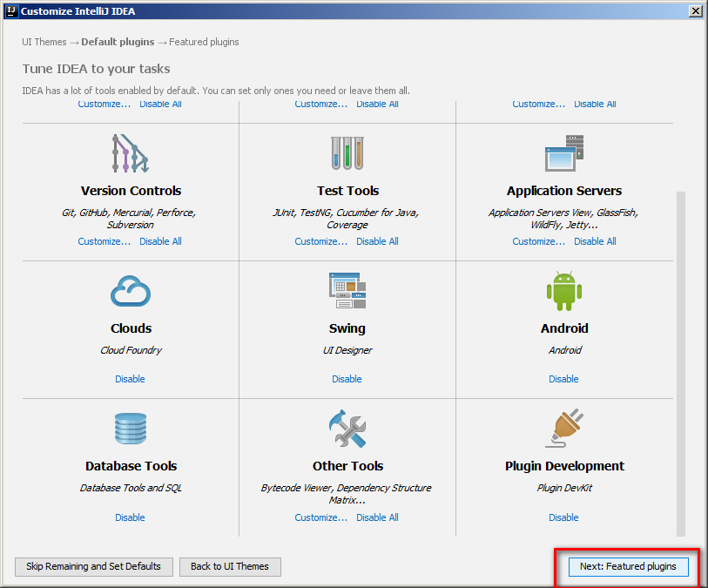Click the bold Android heading
The height and width of the screenshot is (588, 708).
(564, 328)
